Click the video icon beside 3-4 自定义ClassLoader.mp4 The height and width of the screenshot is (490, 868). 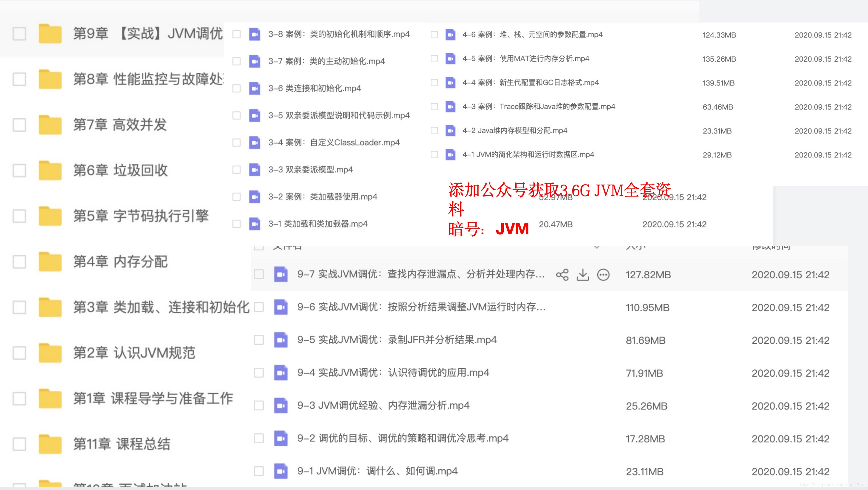tap(255, 143)
